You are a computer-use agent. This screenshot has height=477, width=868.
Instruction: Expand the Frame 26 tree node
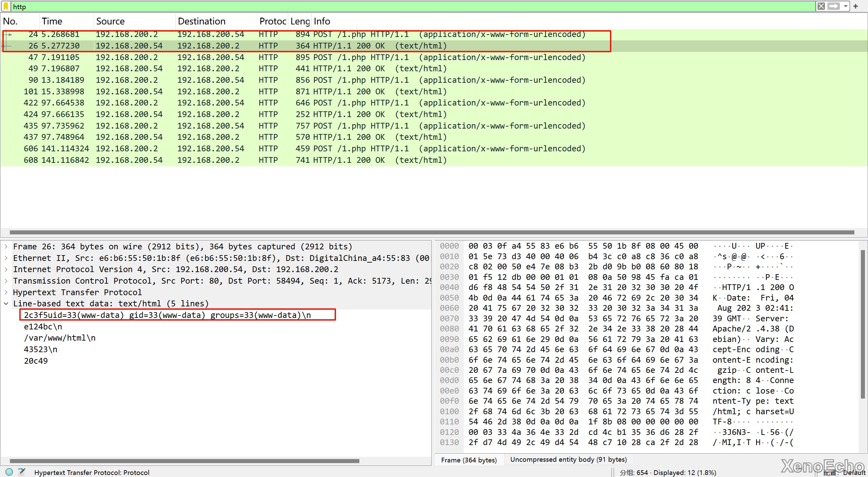[6, 247]
